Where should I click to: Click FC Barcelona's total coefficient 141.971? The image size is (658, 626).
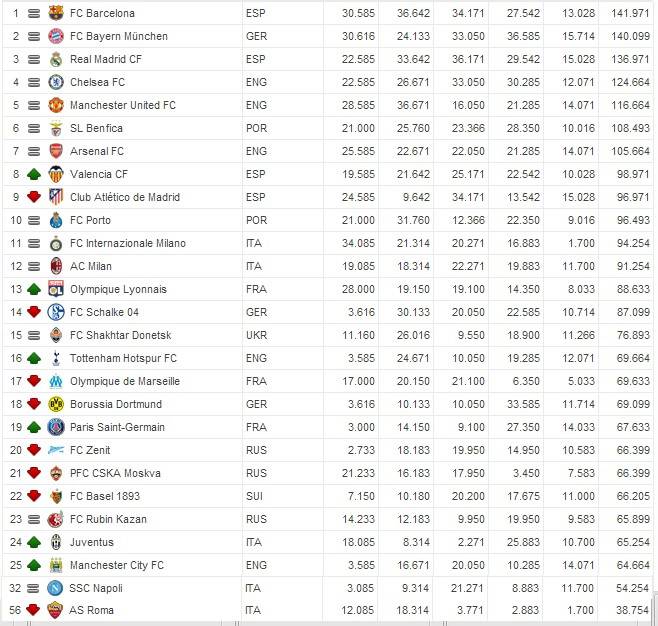tap(630, 13)
